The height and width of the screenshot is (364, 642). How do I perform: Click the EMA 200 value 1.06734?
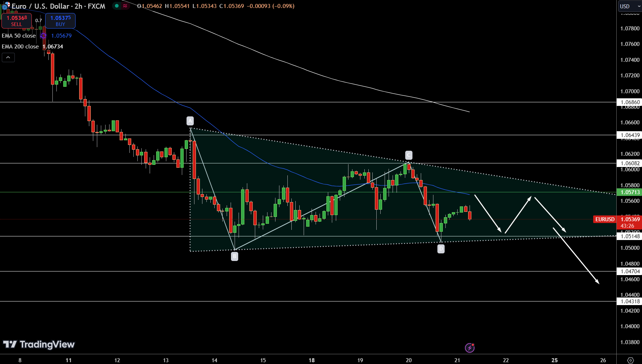pyautogui.click(x=53, y=47)
